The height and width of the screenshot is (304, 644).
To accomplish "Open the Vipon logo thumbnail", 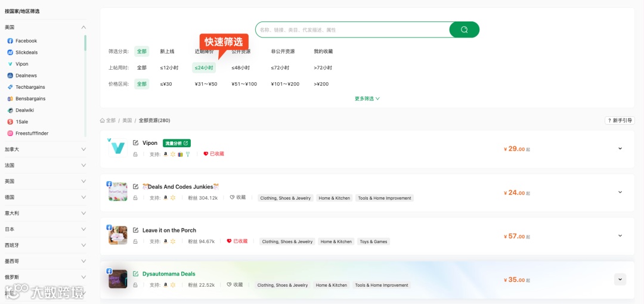I will [x=118, y=148].
